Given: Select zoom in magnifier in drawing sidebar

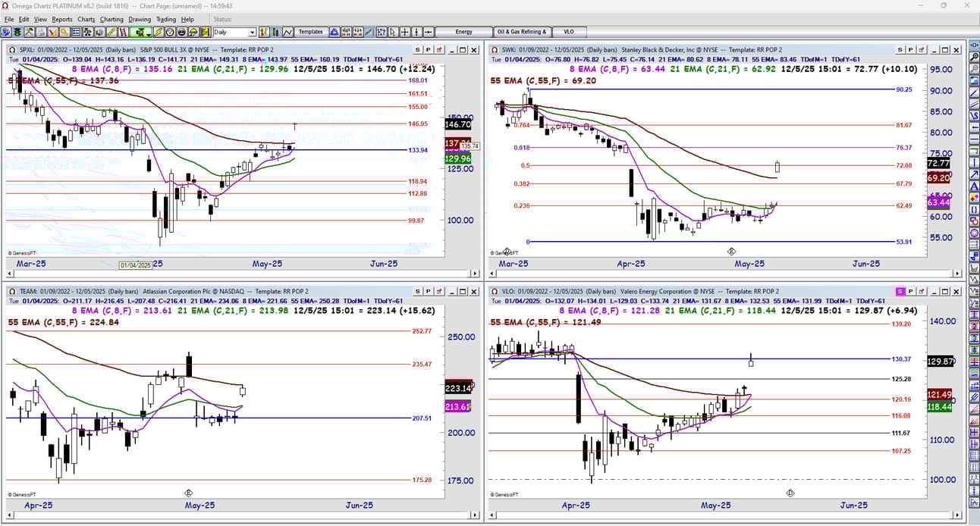Looking at the screenshot, I should 973,57.
